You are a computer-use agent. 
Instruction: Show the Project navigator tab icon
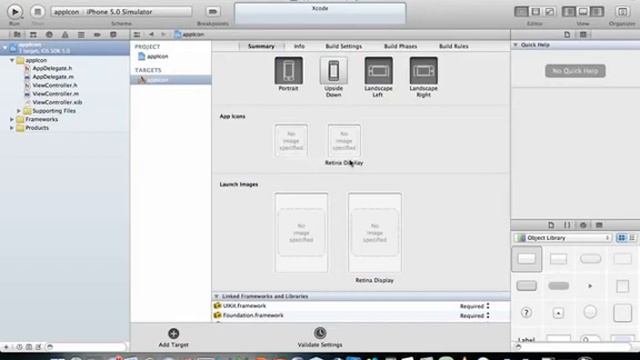17,35
